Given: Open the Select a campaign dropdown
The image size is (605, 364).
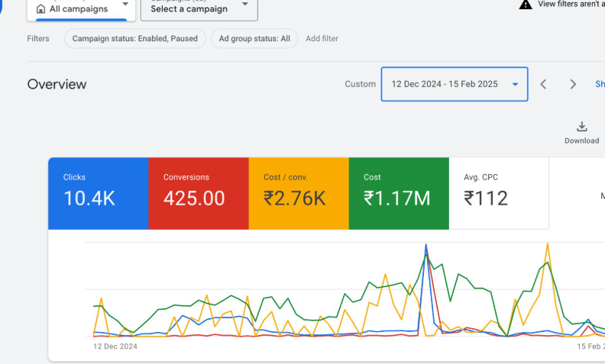Looking at the screenshot, I should tap(199, 8).
